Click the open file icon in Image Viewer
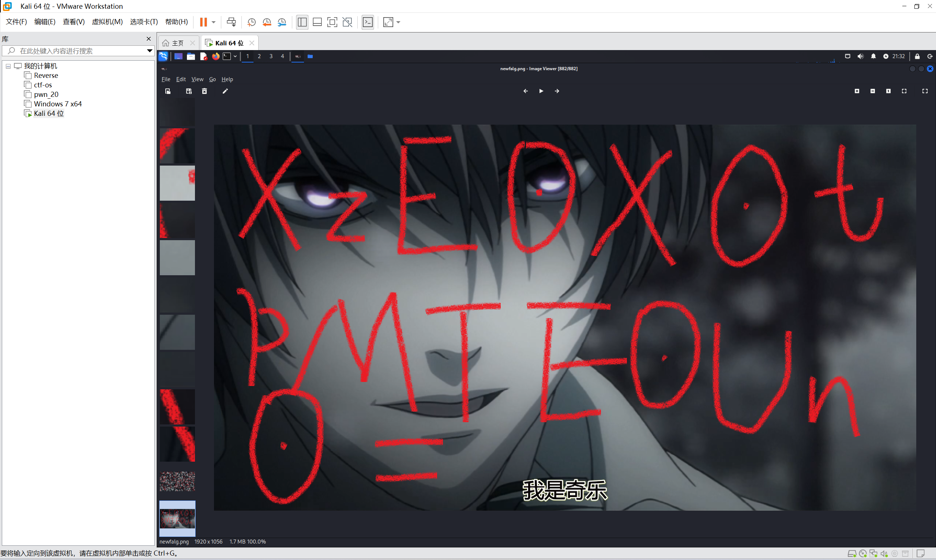The image size is (936, 560). (x=168, y=91)
